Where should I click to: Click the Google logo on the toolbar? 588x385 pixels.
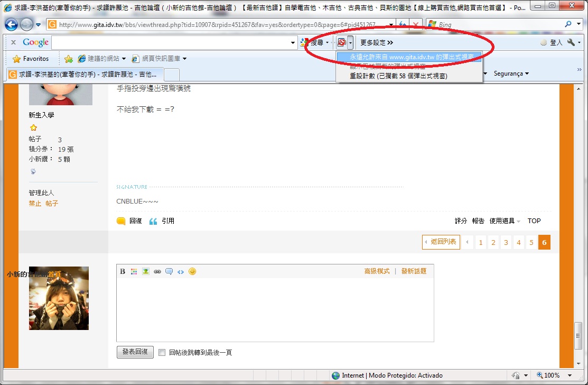click(x=35, y=42)
